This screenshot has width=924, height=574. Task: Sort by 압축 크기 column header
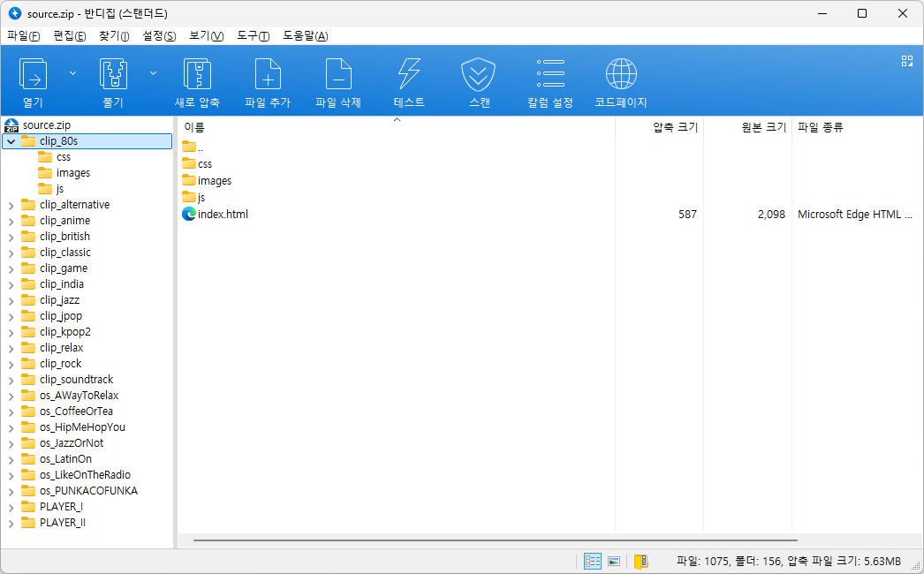659,126
